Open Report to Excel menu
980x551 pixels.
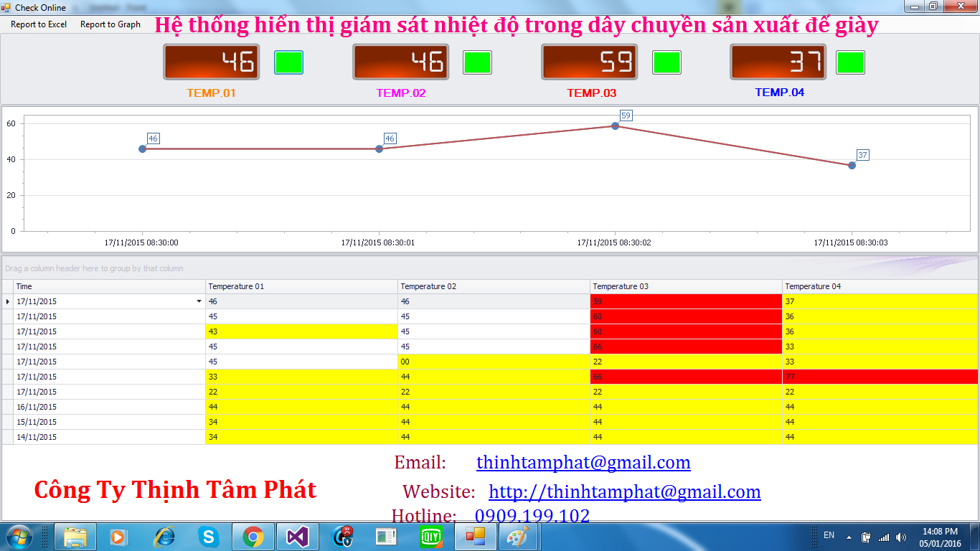[39, 24]
